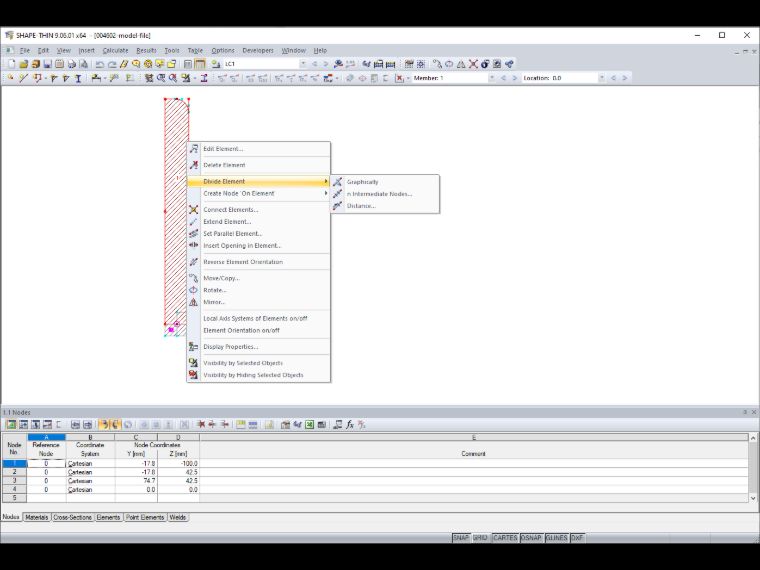Click the red X delete selection icon beside Member
Image resolution: width=760 pixels, height=570 pixels.
(x=399, y=78)
